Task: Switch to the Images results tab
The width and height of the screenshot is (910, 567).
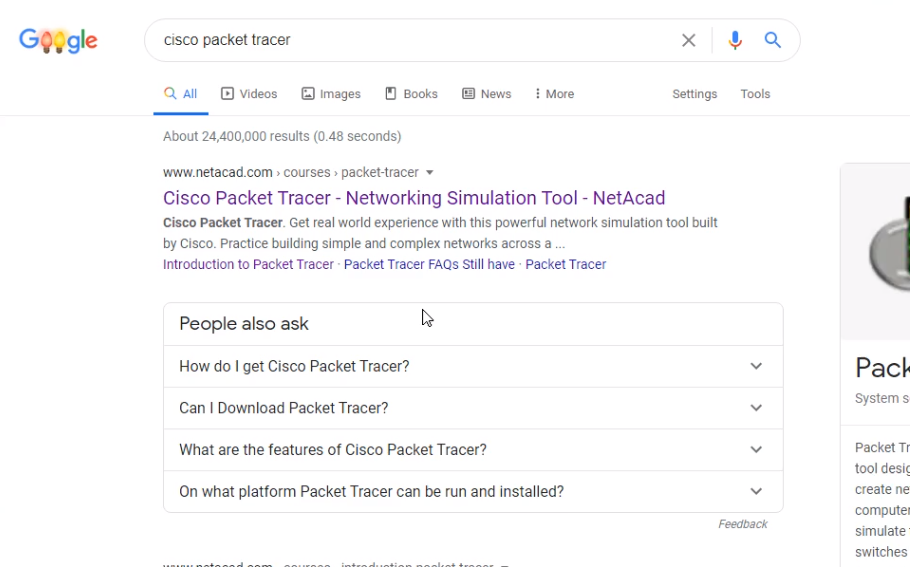Action: [x=331, y=94]
